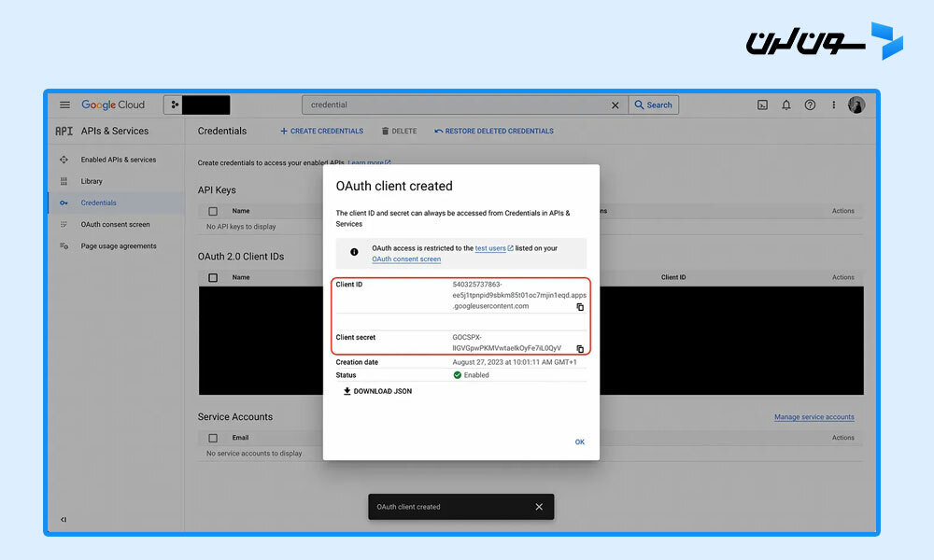Click OK to close the dialog

pos(580,442)
